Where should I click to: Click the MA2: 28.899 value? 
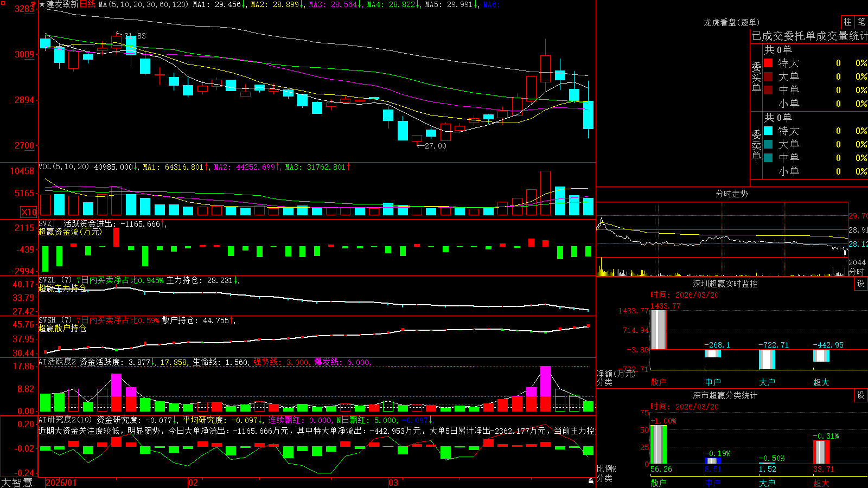click(275, 4)
